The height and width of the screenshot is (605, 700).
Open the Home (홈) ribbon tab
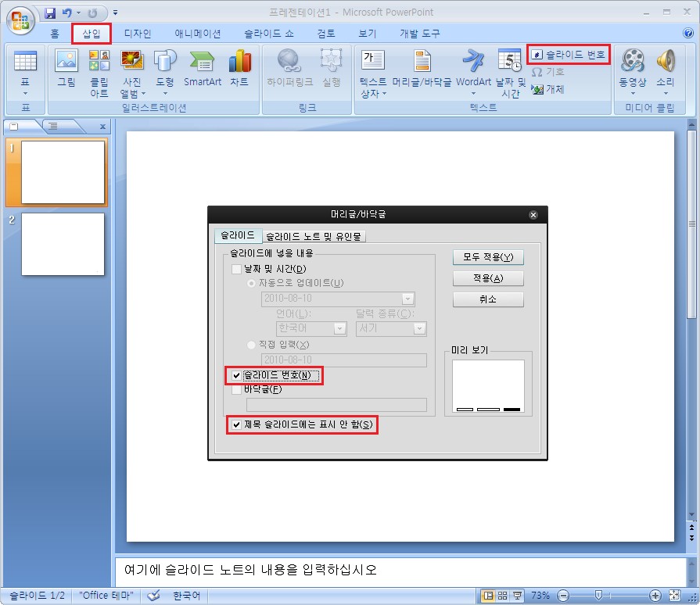pos(55,34)
